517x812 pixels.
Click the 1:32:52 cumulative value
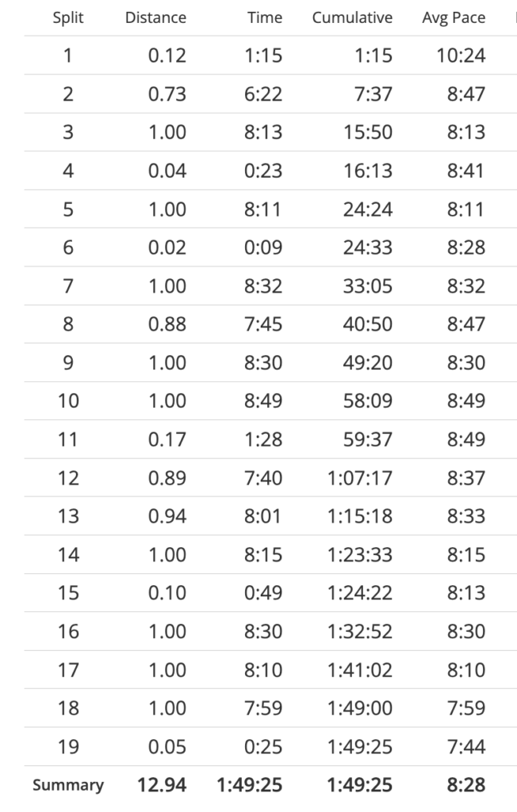pos(359,631)
